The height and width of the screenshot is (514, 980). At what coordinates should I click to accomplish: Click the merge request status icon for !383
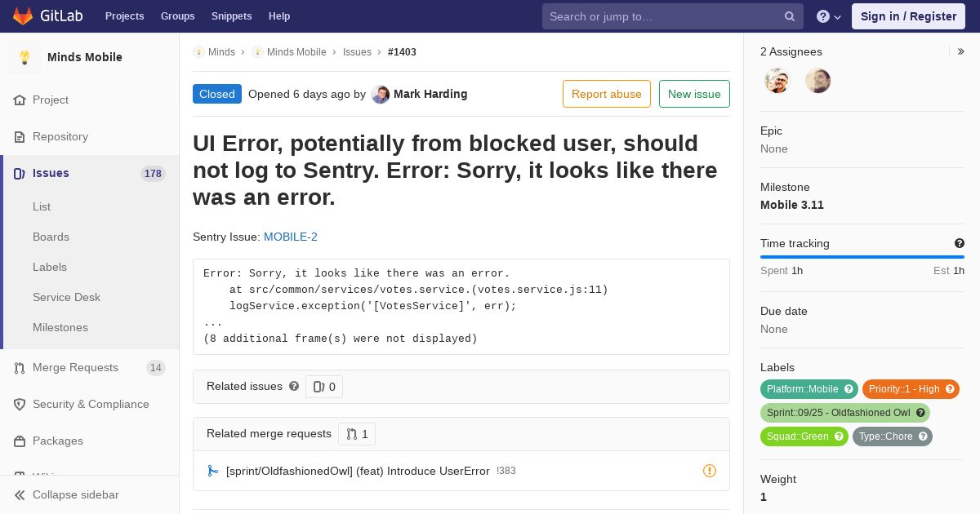point(212,471)
